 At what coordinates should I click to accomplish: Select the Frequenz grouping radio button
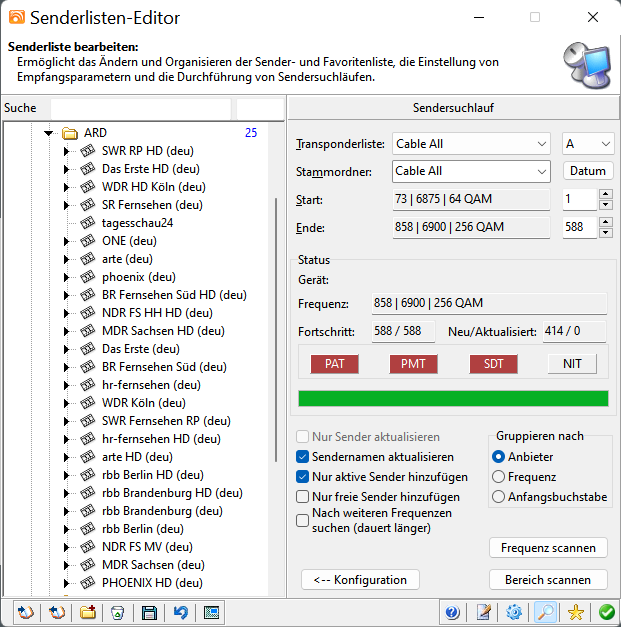pos(499,477)
